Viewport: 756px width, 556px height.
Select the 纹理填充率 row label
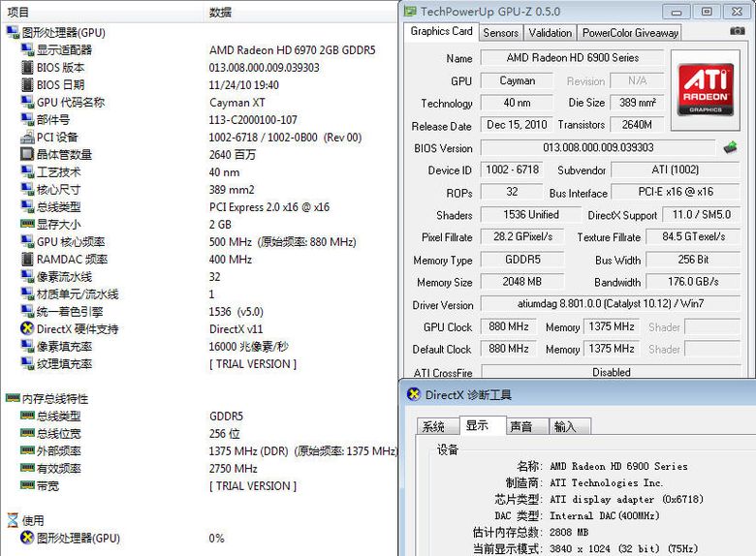coord(64,364)
